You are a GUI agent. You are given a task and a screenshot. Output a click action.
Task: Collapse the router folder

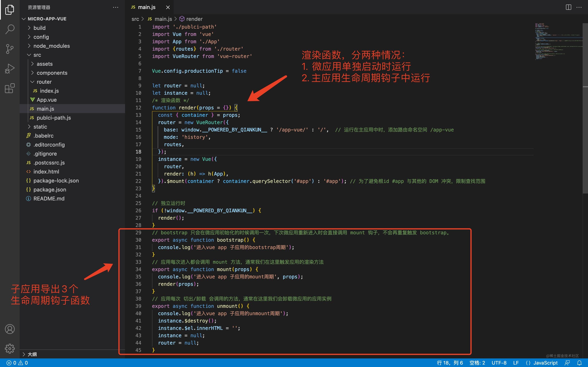44,82
